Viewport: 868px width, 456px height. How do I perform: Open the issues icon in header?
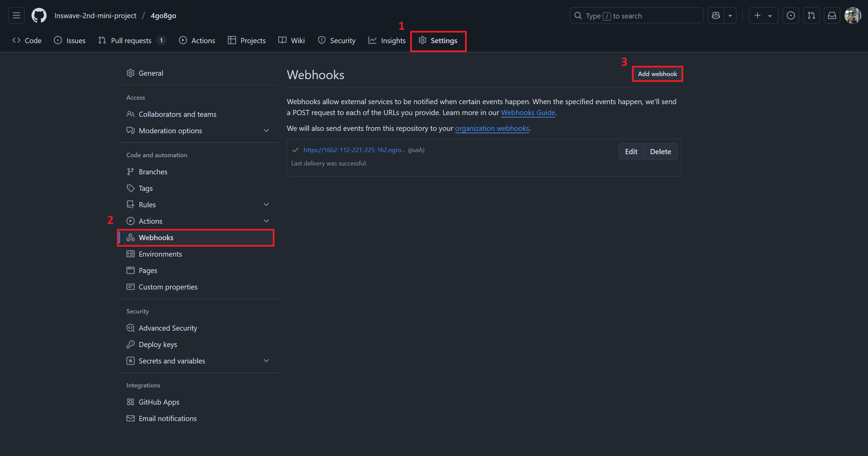point(791,15)
